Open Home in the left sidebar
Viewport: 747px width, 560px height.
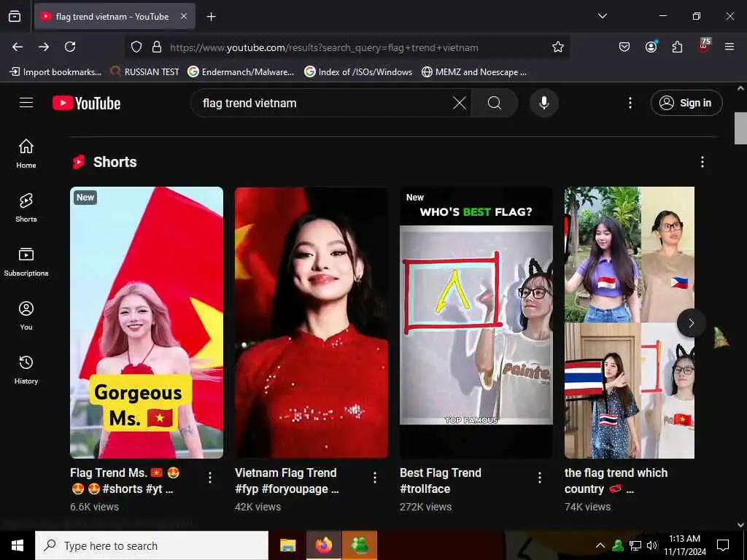(x=26, y=153)
